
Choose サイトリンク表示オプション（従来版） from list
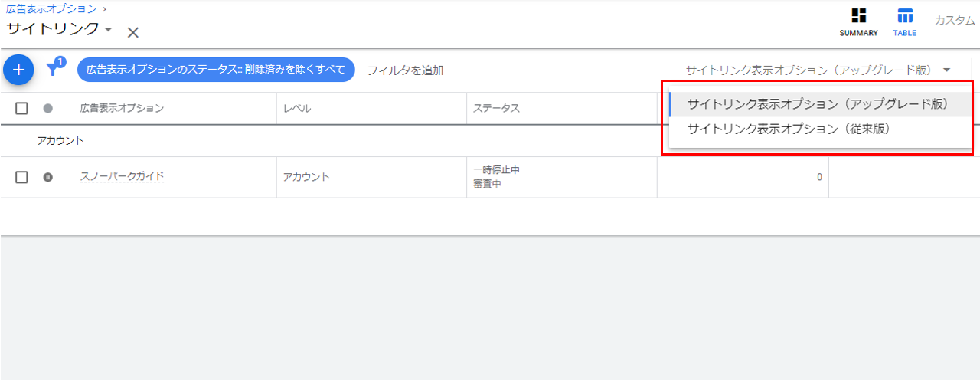[789, 129]
